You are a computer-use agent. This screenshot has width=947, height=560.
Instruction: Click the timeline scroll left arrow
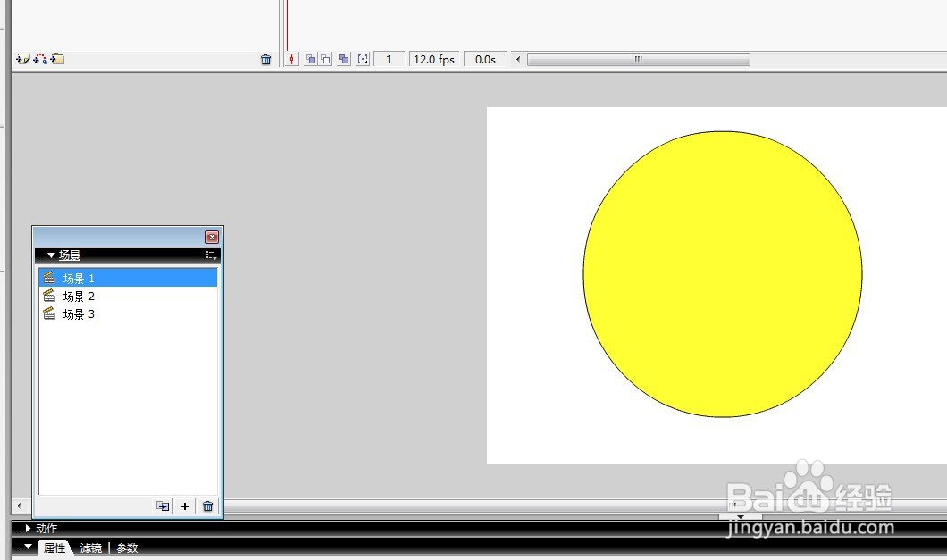pos(517,59)
